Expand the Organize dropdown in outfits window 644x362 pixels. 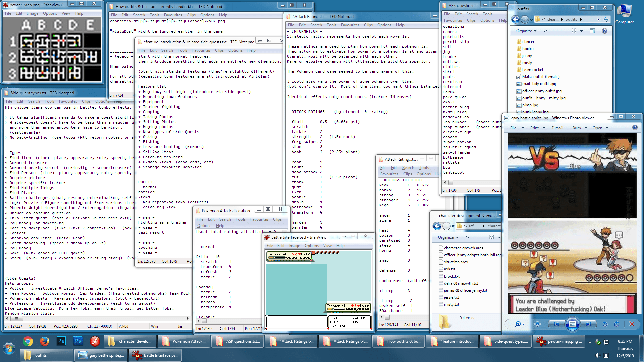pyautogui.click(x=526, y=31)
